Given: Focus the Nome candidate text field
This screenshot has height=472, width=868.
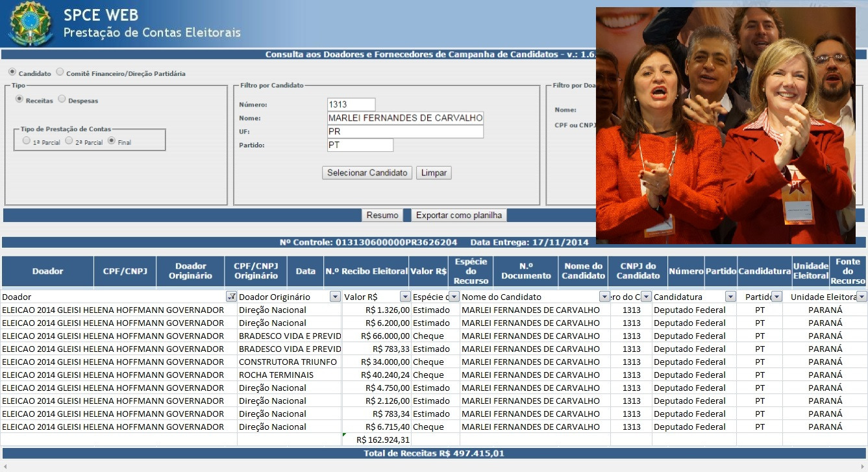Looking at the screenshot, I should pyautogui.click(x=405, y=118).
